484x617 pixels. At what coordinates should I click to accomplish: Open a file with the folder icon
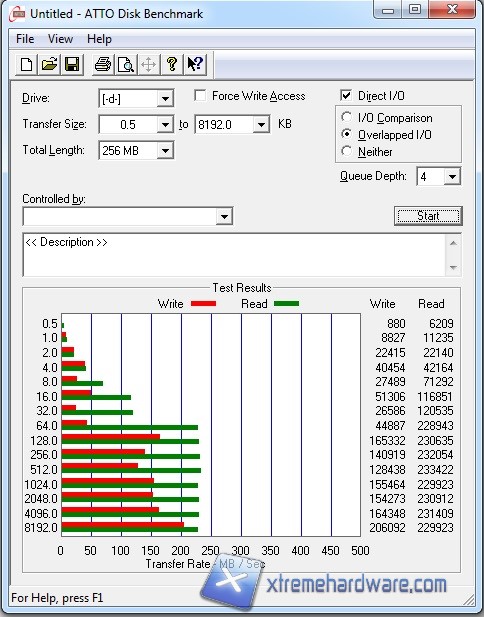[x=49, y=64]
